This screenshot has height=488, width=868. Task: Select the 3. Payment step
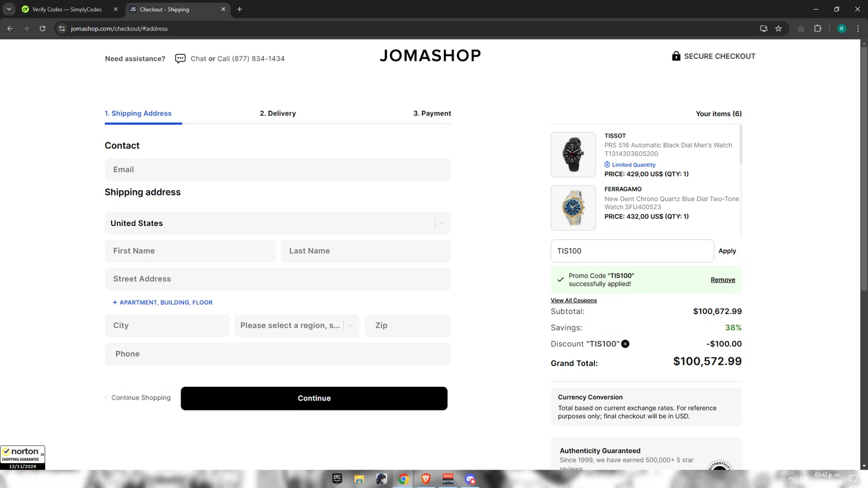432,113
